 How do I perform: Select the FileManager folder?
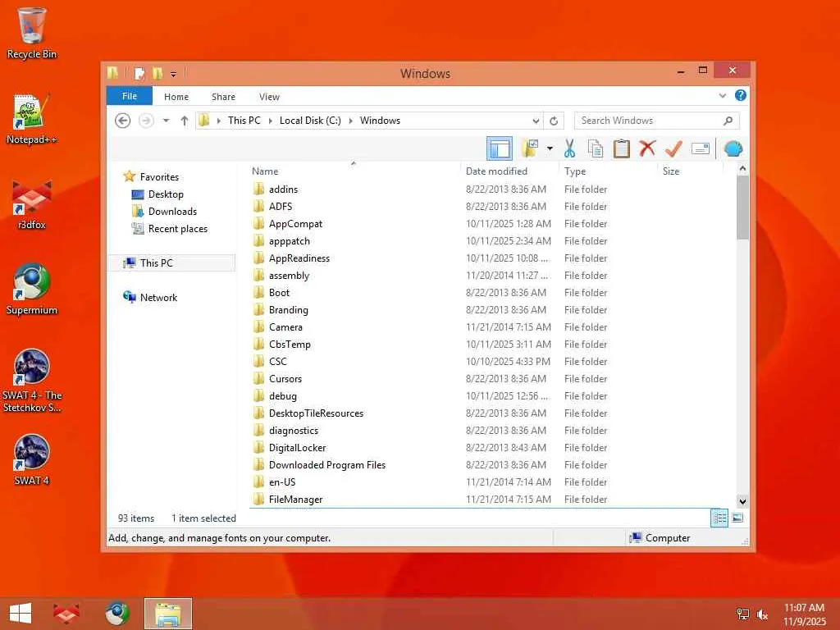[295, 500]
